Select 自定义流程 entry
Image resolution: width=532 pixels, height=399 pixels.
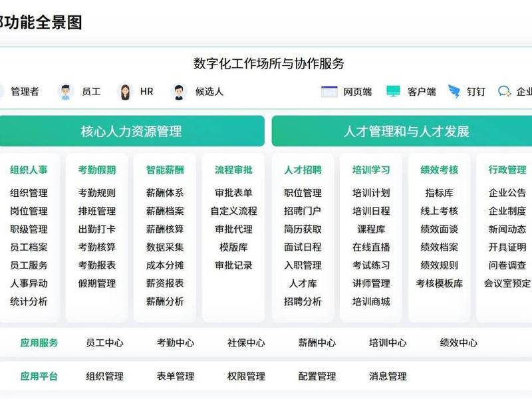click(x=233, y=211)
